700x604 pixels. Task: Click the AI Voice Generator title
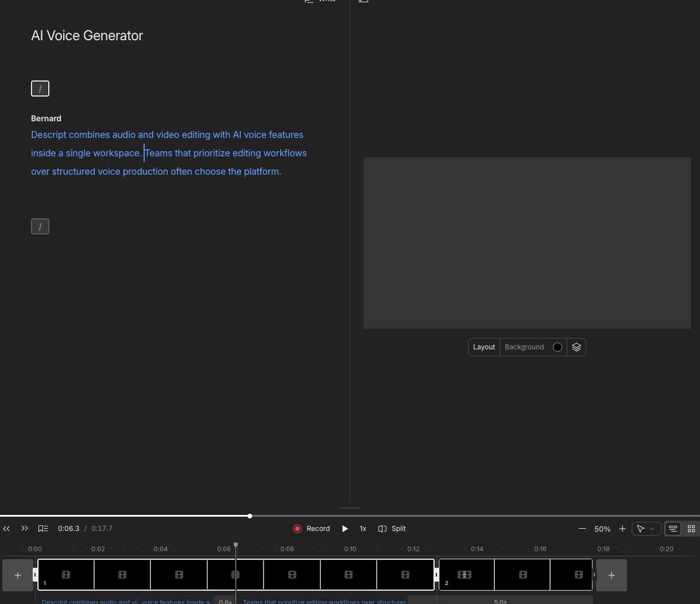point(87,36)
